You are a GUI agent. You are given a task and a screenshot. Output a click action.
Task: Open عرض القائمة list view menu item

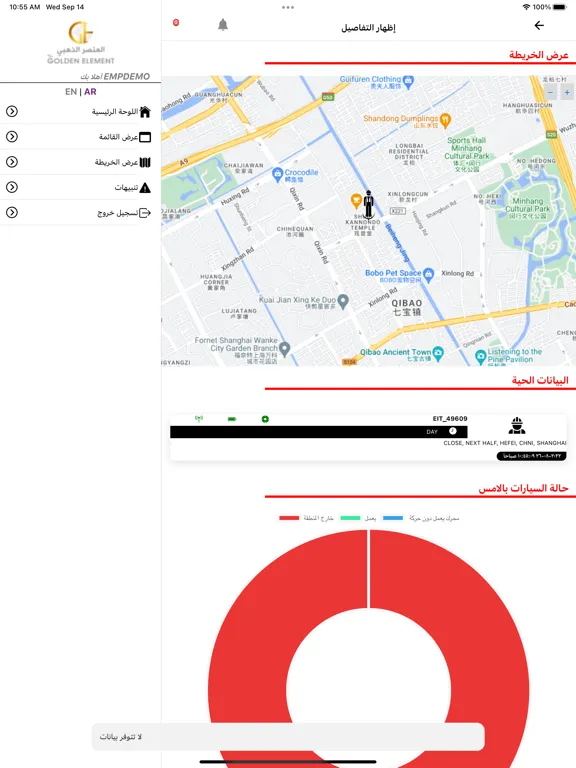coord(78,137)
